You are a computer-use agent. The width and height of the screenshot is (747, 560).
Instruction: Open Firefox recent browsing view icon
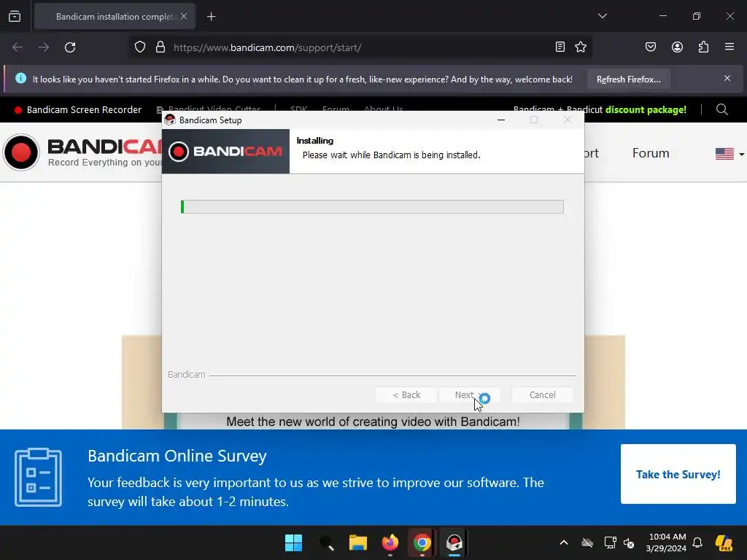click(x=15, y=17)
